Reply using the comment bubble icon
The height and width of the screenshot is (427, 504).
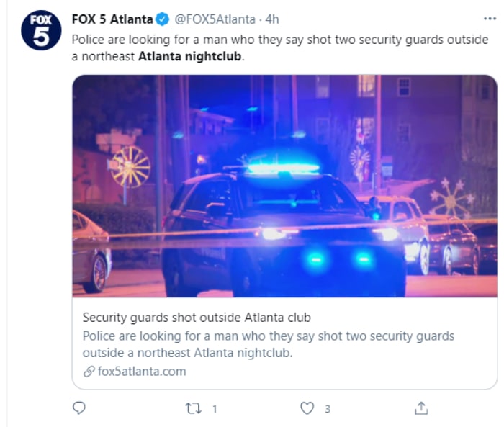[79, 408]
